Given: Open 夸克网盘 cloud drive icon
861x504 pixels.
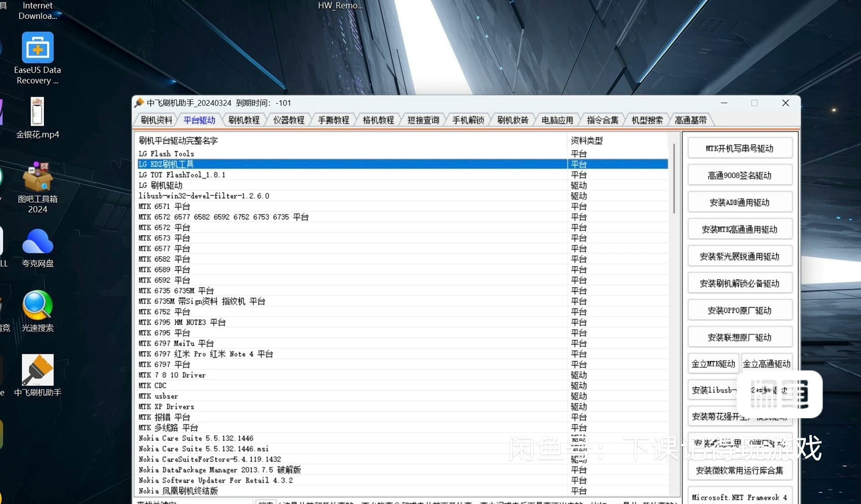Looking at the screenshot, I should 37,242.
